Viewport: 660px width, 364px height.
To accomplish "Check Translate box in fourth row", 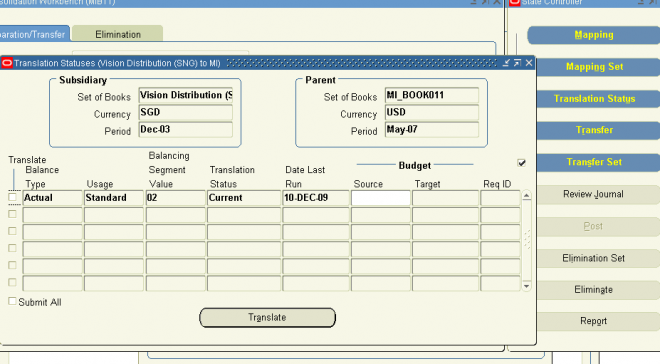I will (13, 248).
